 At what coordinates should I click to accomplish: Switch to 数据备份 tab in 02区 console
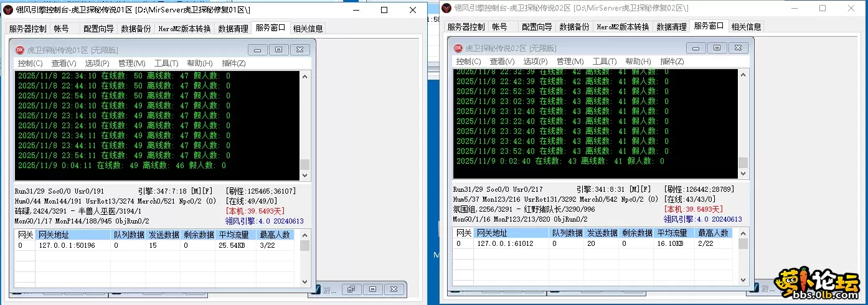pos(574,27)
